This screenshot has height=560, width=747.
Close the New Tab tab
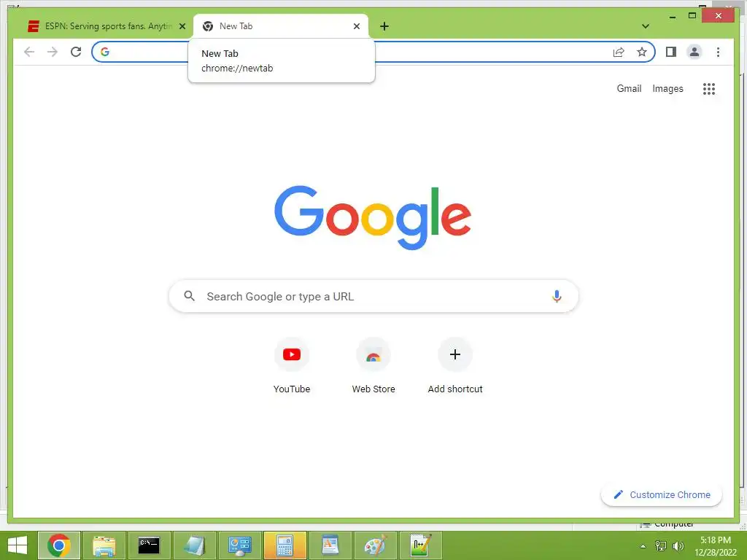click(x=356, y=26)
